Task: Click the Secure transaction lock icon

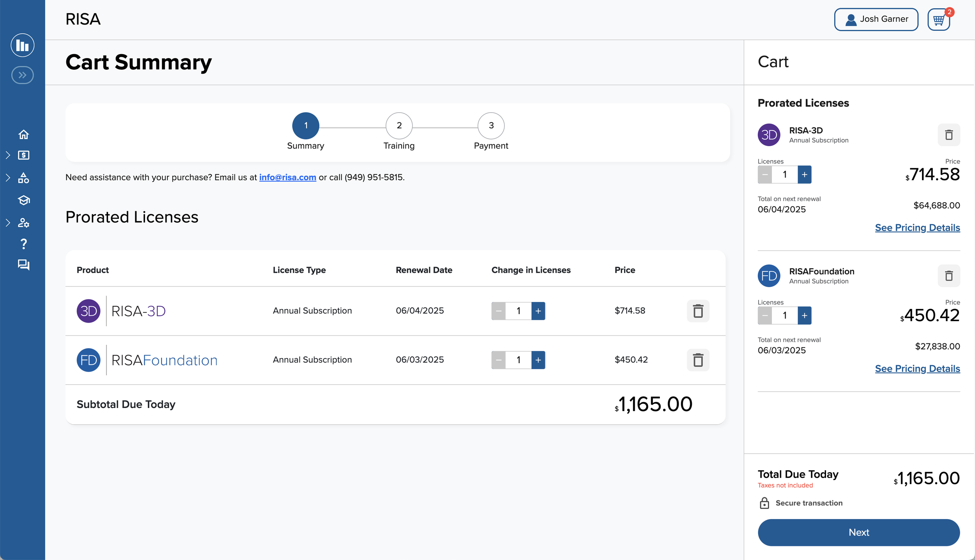Action: tap(764, 503)
